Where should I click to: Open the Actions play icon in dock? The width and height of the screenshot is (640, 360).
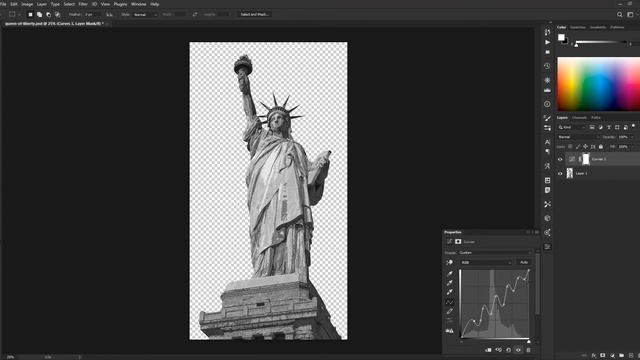point(547,42)
